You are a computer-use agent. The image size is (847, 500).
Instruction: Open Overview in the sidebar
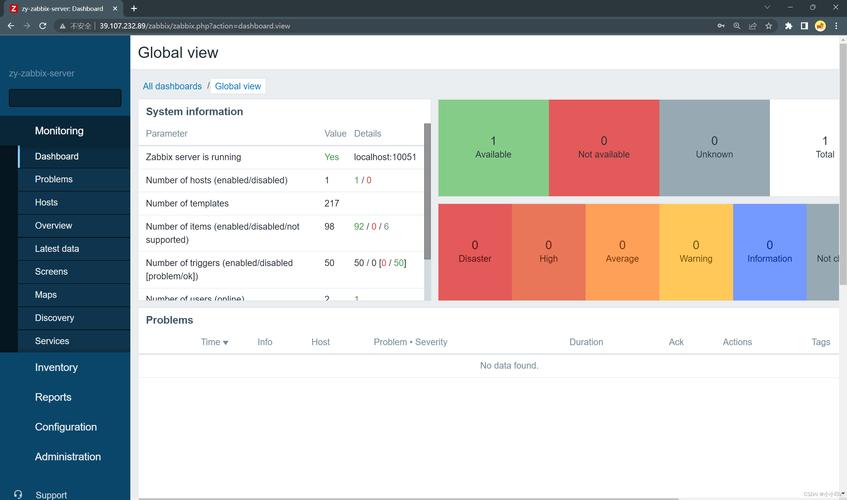[x=74, y=226]
